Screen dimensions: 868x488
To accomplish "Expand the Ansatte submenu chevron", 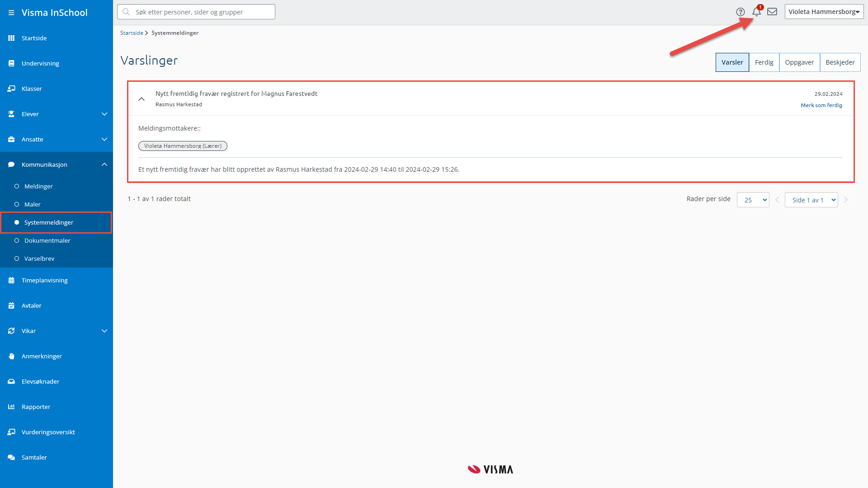I will (x=104, y=139).
